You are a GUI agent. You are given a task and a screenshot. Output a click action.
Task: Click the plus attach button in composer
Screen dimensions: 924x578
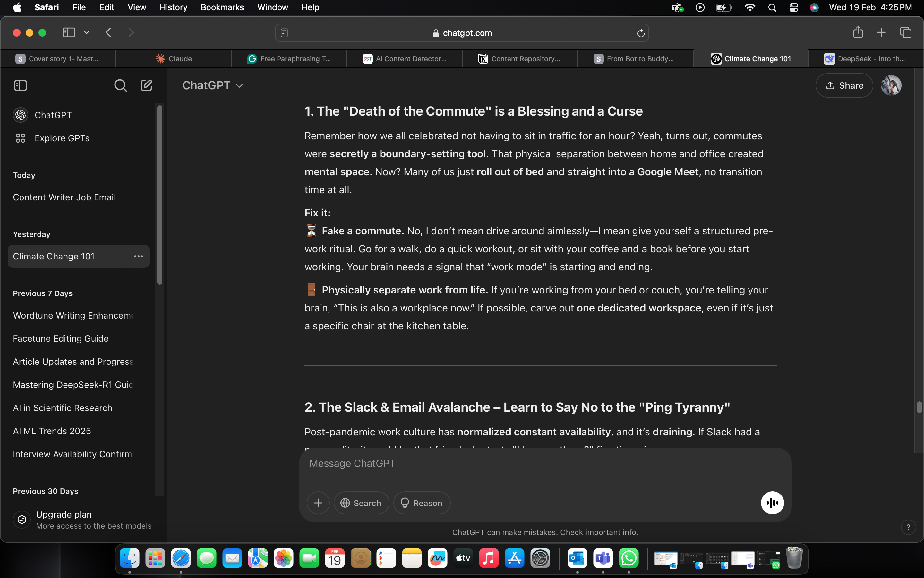(x=318, y=503)
